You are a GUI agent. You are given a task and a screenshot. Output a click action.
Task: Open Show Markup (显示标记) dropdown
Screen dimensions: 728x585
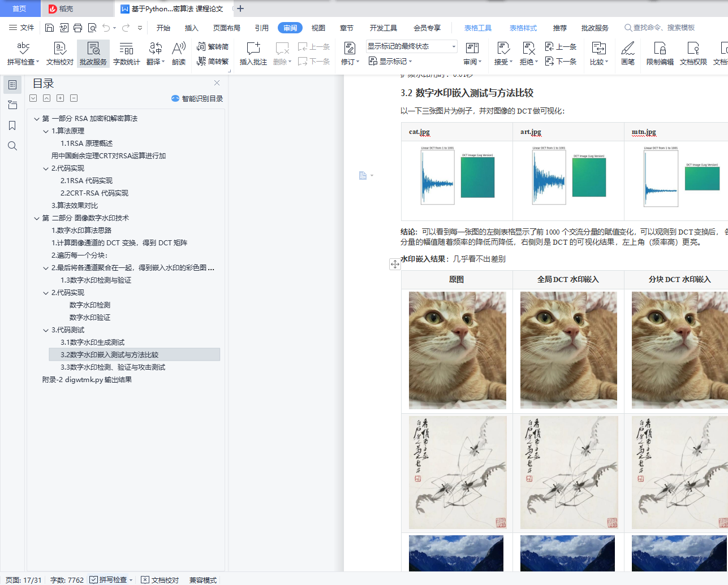point(390,61)
